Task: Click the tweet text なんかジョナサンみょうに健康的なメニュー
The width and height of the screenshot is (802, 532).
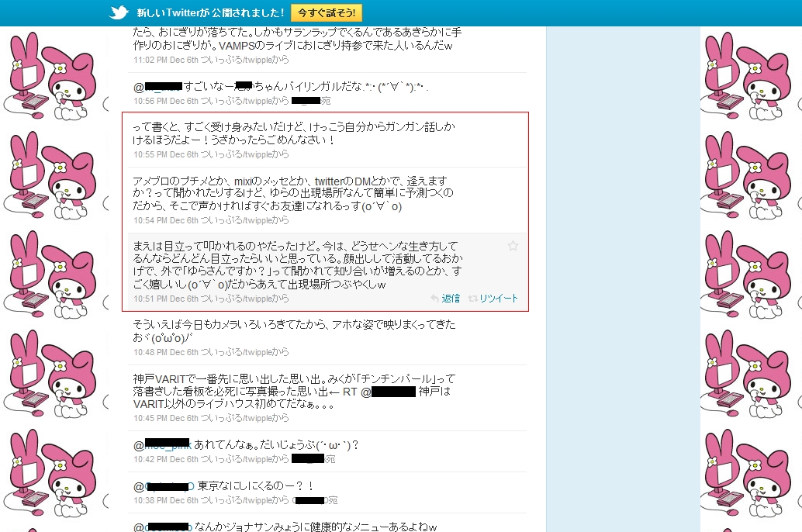Action: click(x=316, y=527)
